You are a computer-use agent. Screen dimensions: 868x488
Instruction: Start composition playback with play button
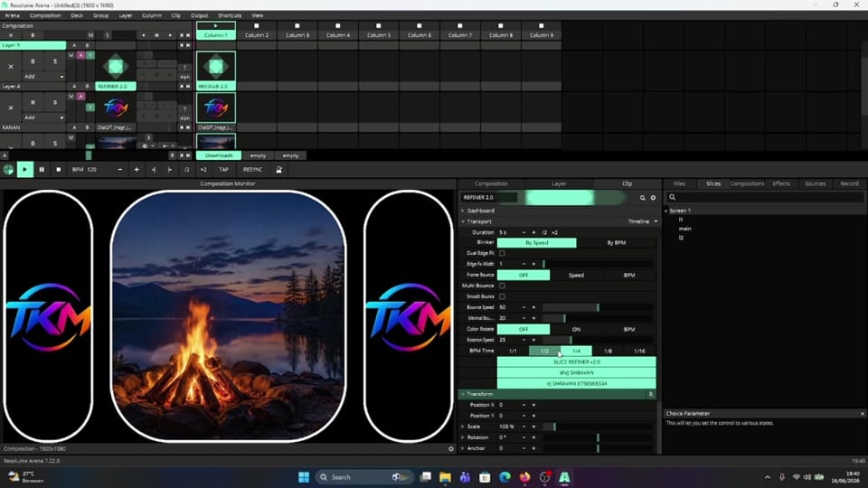[25, 170]
